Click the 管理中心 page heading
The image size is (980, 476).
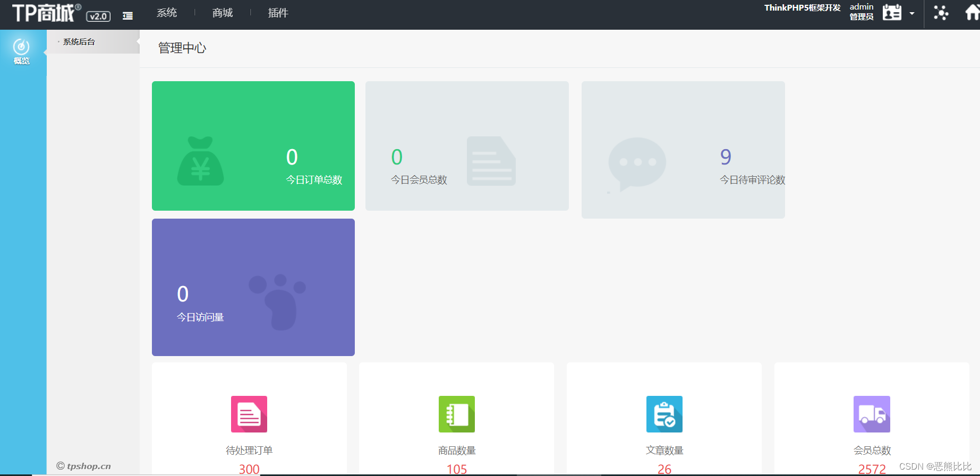[x=182, y=48]
